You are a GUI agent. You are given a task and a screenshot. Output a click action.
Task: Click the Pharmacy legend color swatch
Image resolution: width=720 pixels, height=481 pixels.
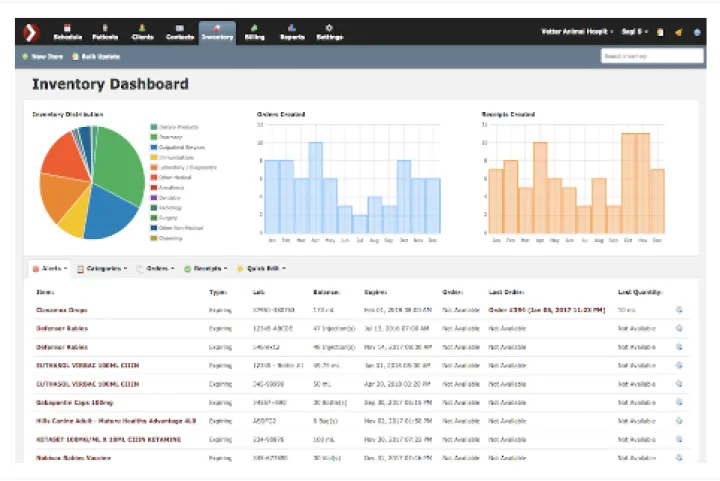(x=153, y=137)
